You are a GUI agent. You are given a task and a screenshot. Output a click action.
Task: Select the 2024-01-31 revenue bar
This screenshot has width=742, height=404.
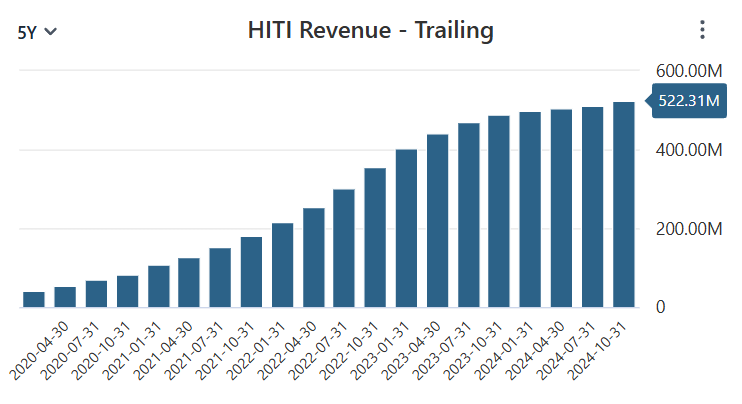point(530,210)
